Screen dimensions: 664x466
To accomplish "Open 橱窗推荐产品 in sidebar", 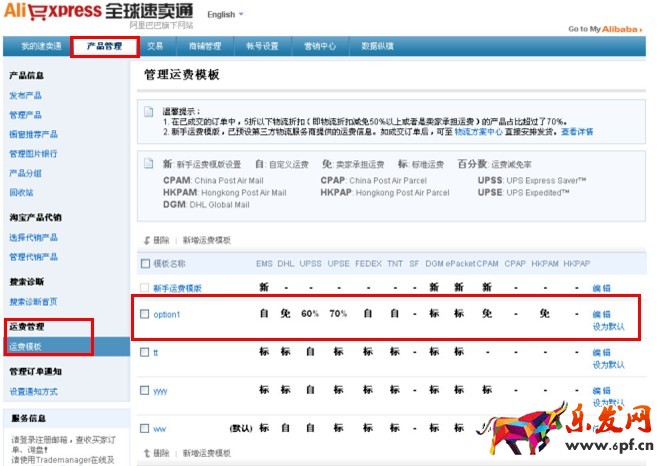I will 33,134.
